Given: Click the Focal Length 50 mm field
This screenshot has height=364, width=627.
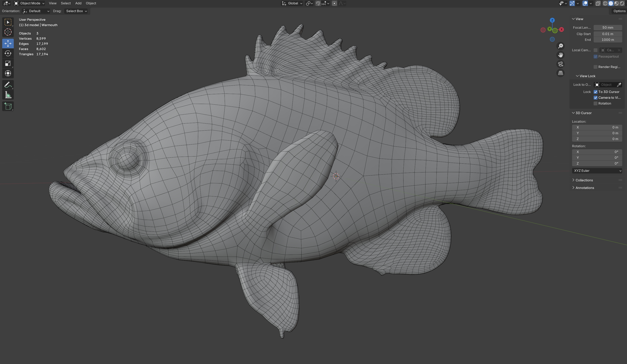Looking at the screenshot, I should (x=608, y=28).
